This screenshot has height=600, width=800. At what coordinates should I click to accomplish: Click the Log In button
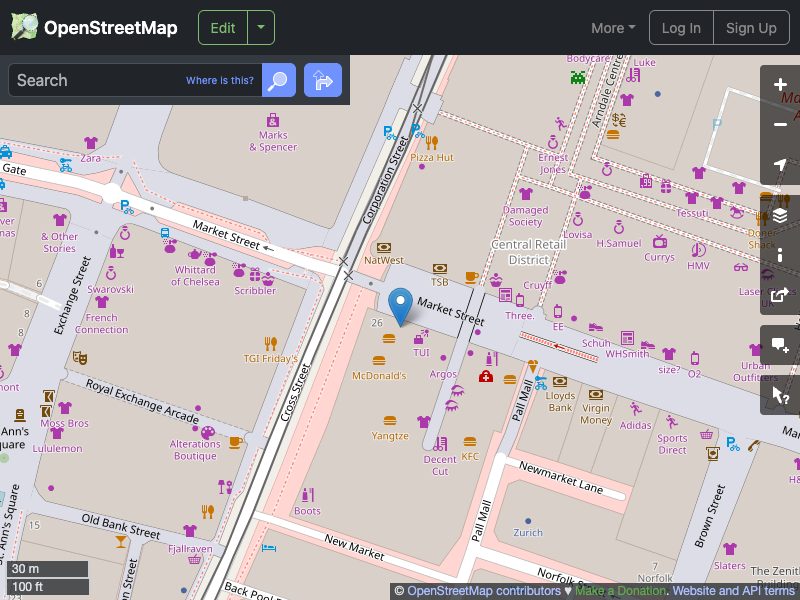click(681, 27)
